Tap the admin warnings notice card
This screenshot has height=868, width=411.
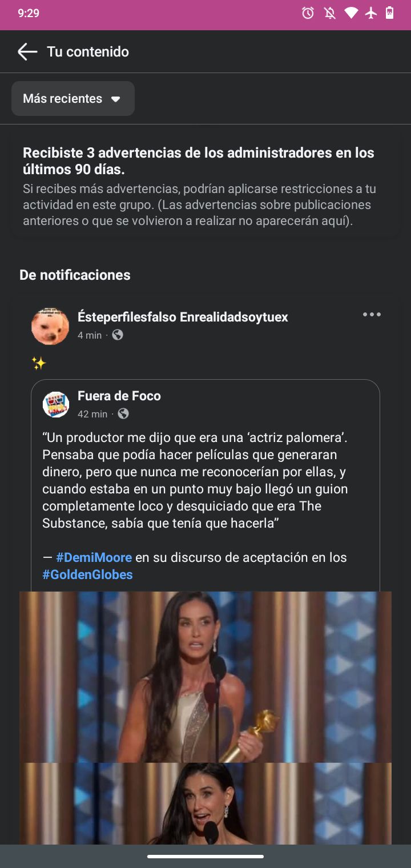(x=205, y=186)
